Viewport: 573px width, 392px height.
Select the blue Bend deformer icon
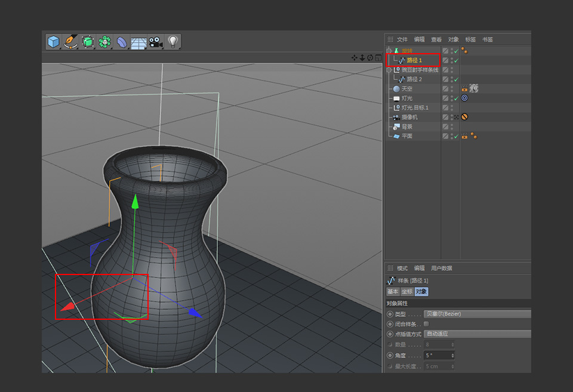[x=122, y=42]
